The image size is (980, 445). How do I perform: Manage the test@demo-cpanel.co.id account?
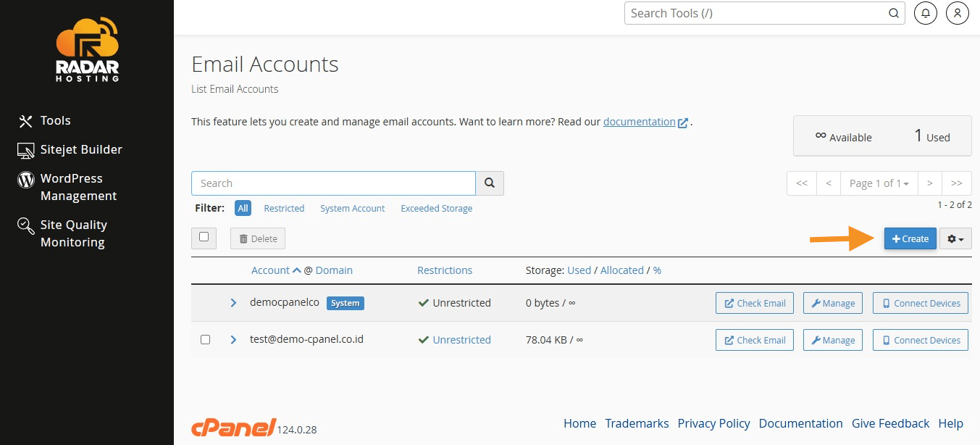point(832,340)
